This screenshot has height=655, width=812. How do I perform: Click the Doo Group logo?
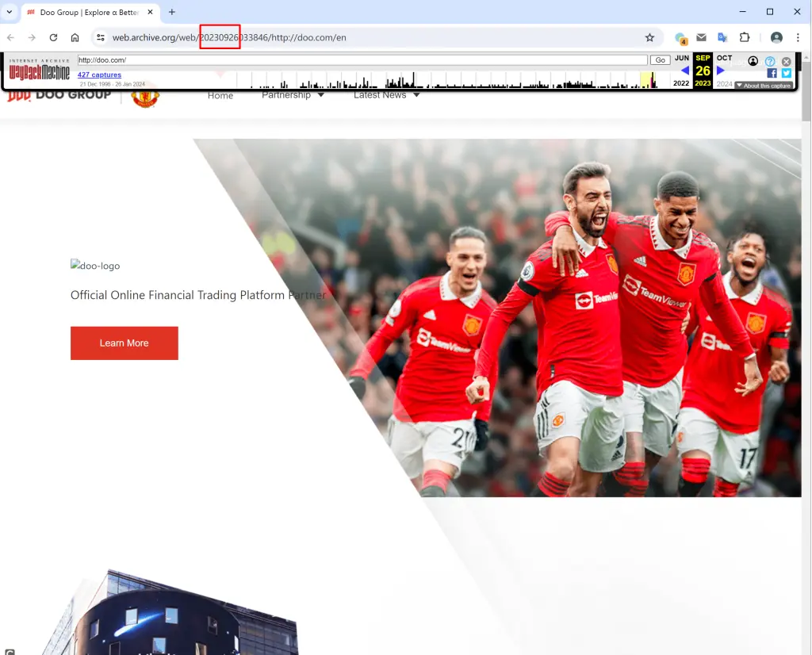(59, 95)
